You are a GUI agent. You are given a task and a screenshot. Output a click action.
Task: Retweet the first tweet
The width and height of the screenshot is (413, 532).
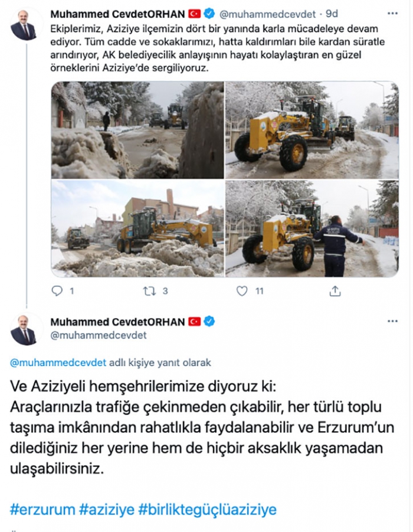coord(149,291)
